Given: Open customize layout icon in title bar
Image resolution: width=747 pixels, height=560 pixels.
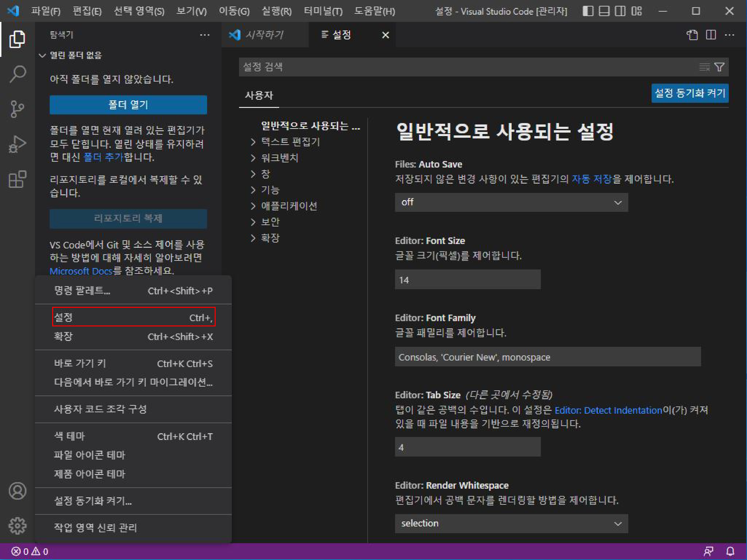Looking at the screenshot, I should pos(637,11).
